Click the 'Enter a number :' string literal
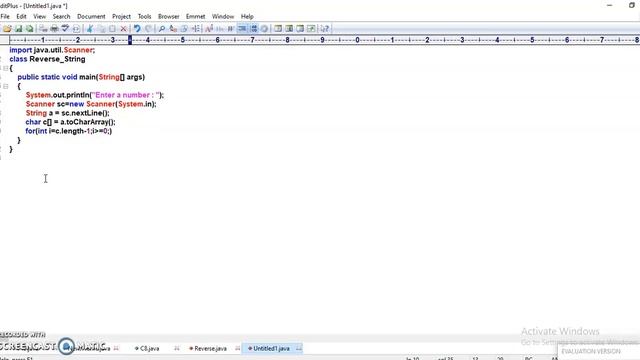Viewport: 640px width, 360px height. (126, 95)
